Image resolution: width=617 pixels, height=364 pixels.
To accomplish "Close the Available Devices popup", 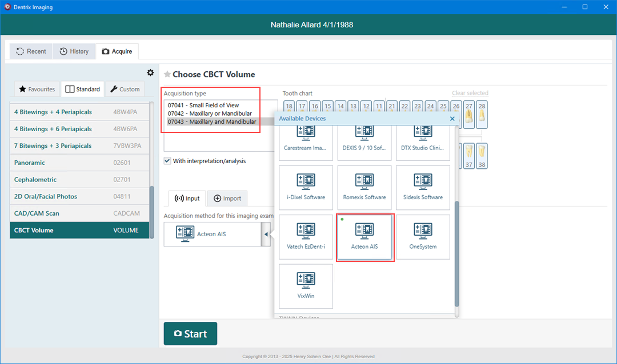I will click(452, 119).
